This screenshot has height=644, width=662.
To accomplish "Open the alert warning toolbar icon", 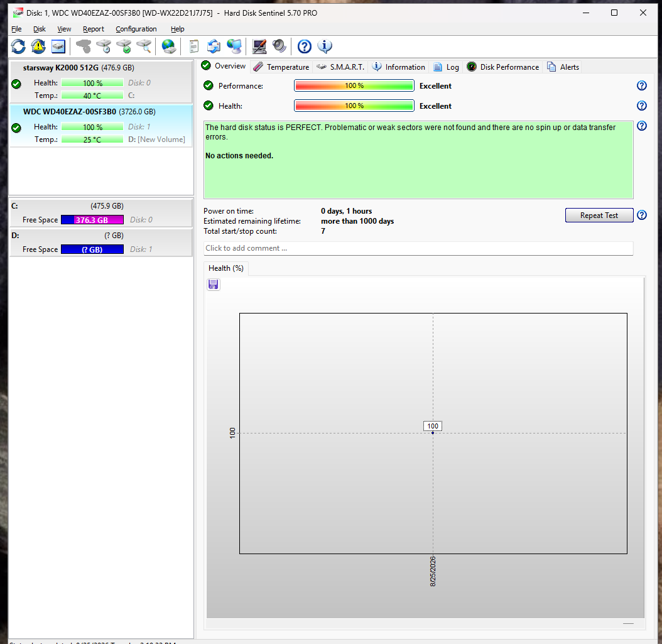I will [38, 46].
